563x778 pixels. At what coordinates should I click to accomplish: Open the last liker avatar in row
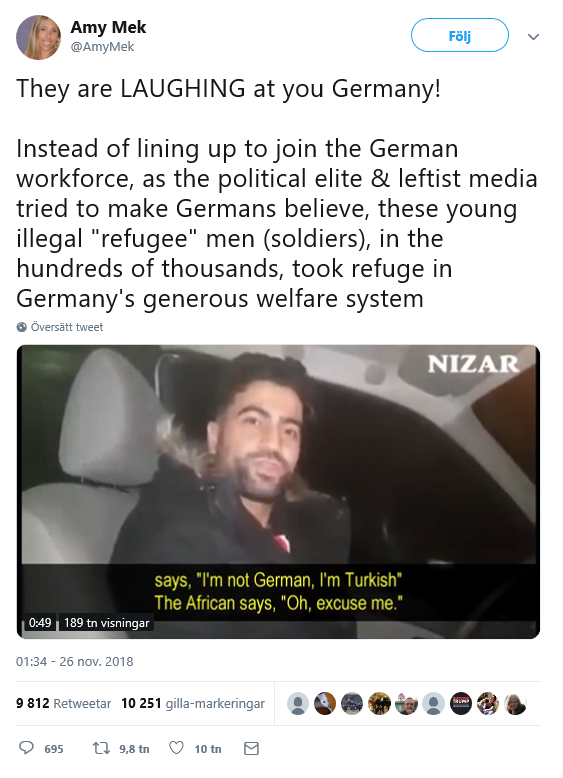tap(515, 704)
